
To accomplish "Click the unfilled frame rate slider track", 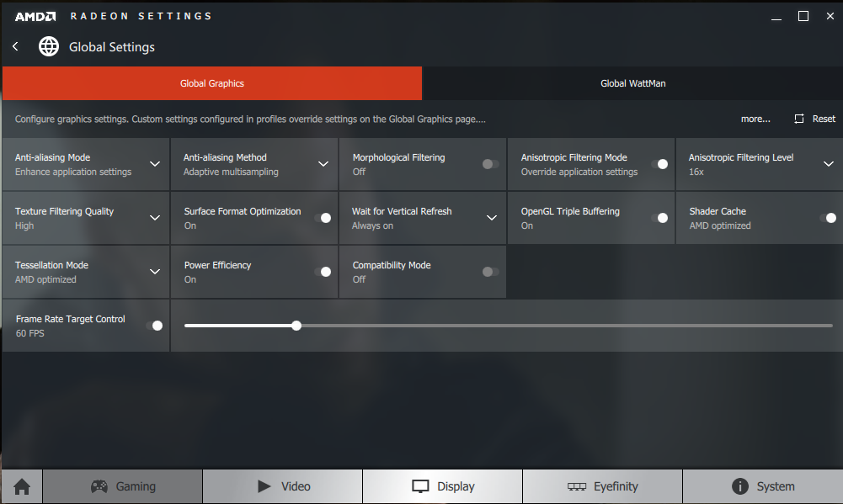I will [x=567, y=326].
